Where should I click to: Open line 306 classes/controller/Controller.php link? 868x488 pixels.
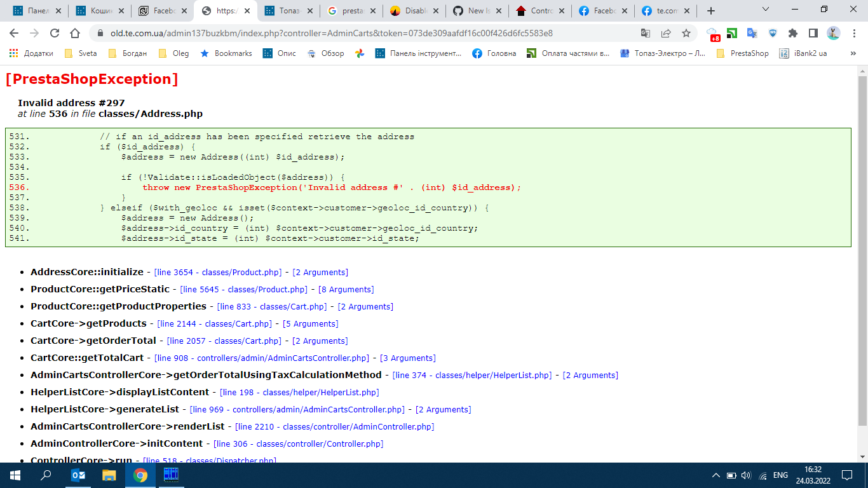299,444
